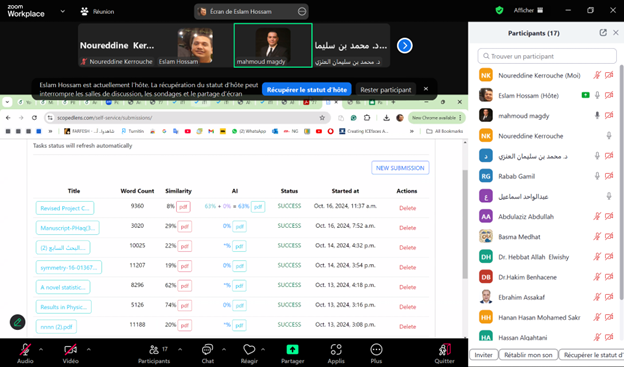Click the Trouver un participant search field
The height and width of the screenshot is (367, 624).
pyautogui.click(x=547, y=56)
